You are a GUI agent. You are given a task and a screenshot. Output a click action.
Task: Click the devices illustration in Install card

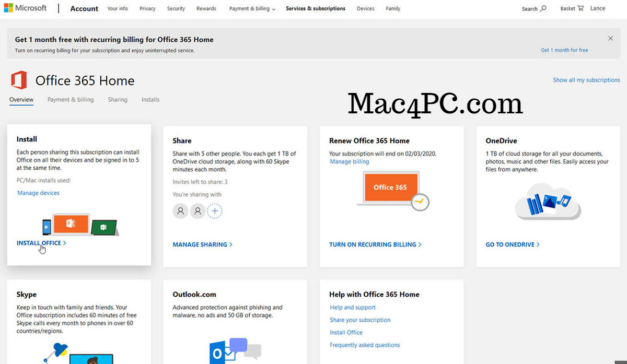(x=80, y=225)
